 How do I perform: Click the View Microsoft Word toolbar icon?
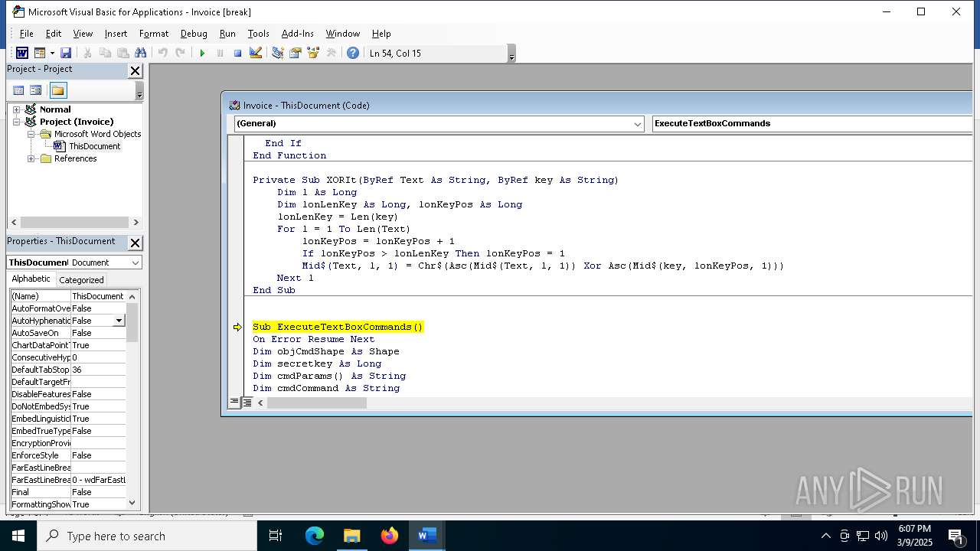click(x=22, y=53)
